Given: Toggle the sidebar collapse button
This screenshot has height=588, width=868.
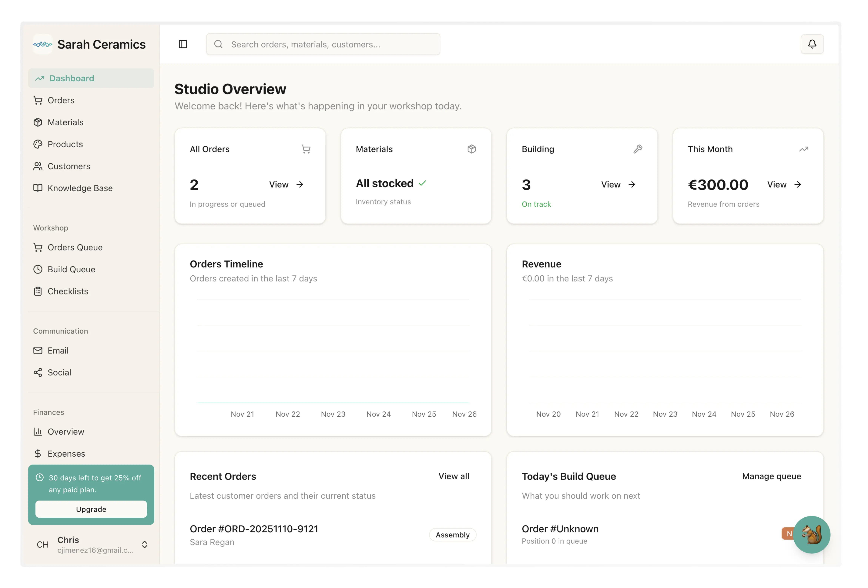Looking at the screenshot, I should [x=183, y=44].
